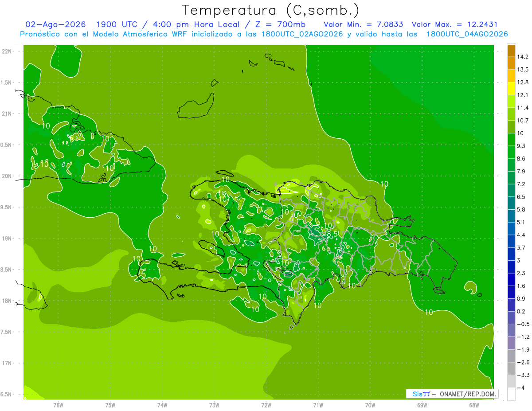Screen dimensions: 532x411
Task: Click the "2.3" colorbar label
Action: tap(521, 273)
